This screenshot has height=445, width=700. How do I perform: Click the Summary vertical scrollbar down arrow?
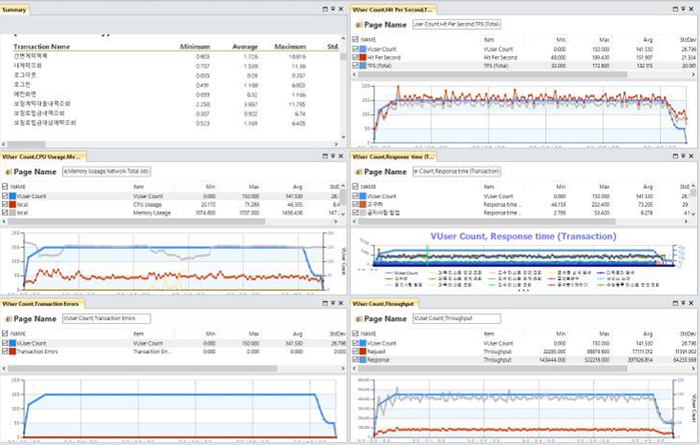click(x=343, y=137)
